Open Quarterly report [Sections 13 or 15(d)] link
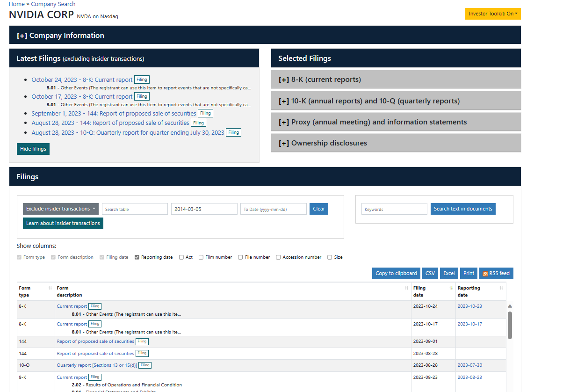The image size is (570, 392). [97, 365]
